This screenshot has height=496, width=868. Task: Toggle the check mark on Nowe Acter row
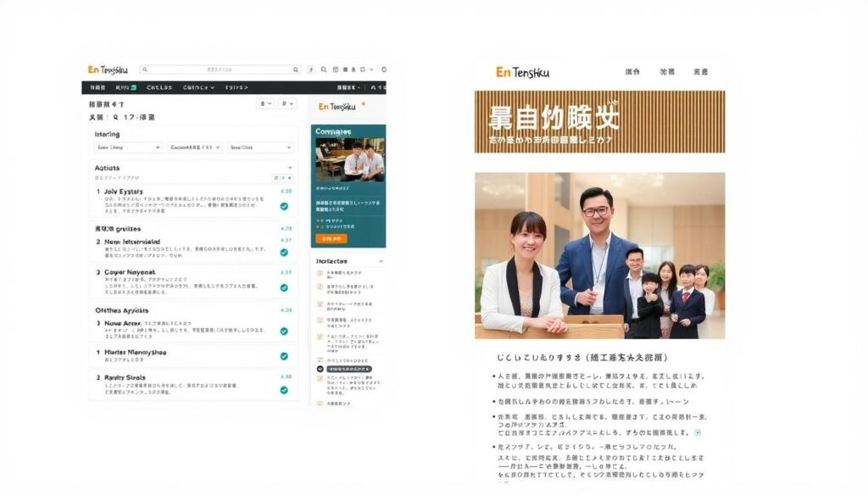pyautogui.click(x=284, y=331)
